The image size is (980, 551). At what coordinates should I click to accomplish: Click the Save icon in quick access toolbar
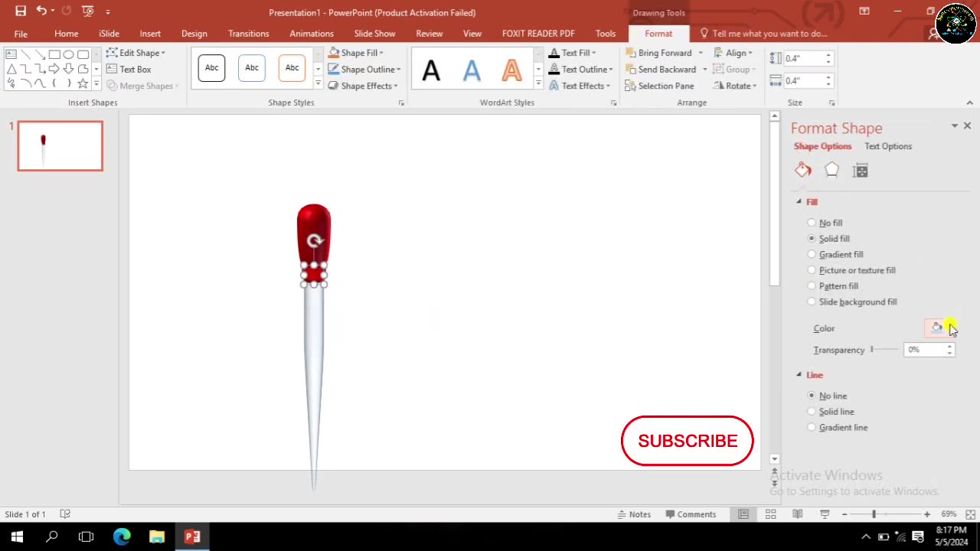click(21, 11)
